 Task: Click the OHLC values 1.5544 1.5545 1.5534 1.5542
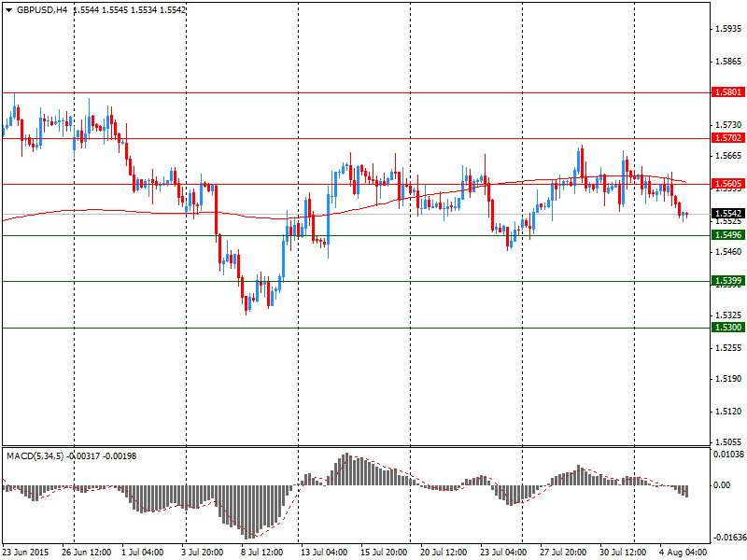[x=130, y=10]
